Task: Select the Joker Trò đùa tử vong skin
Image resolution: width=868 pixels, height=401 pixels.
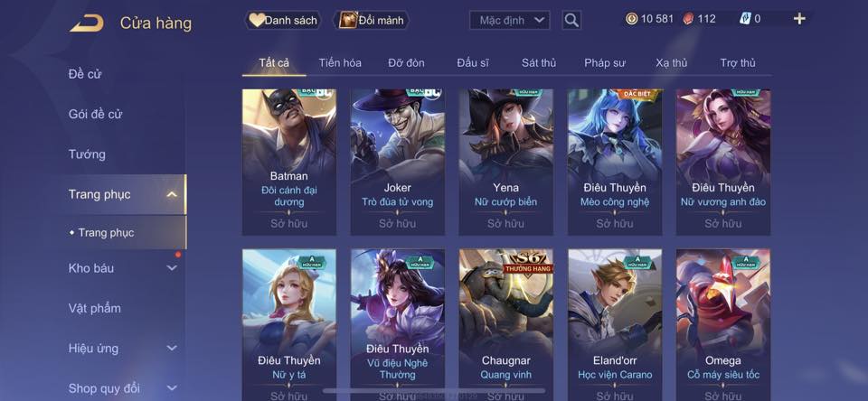Action: 398,162
